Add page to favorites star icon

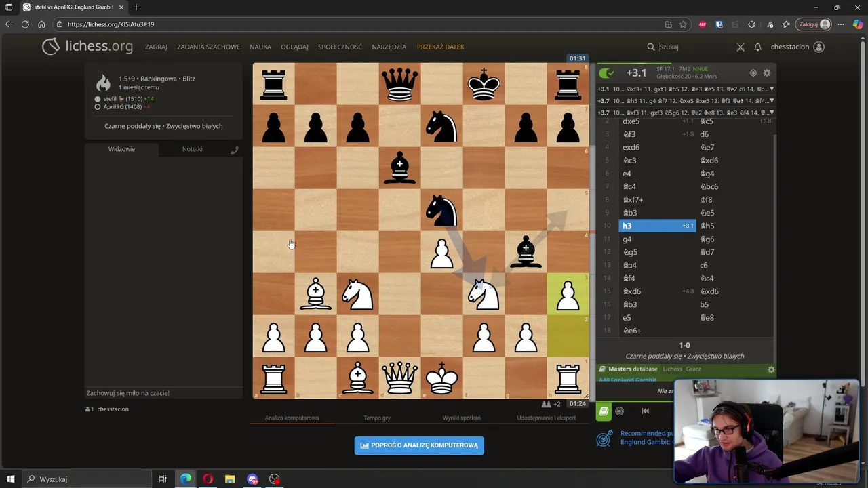coord(683,24)
